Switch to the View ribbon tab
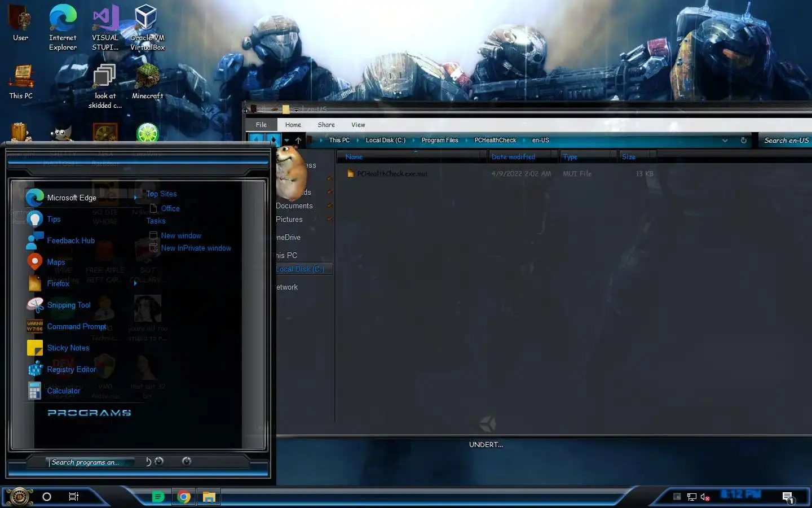 [x=358, y=125]
